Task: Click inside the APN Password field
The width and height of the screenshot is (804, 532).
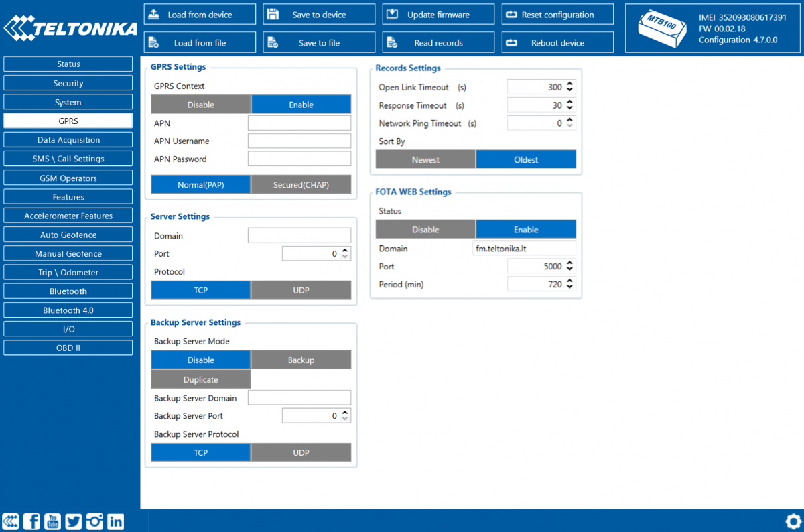Action: click(299, 159)
